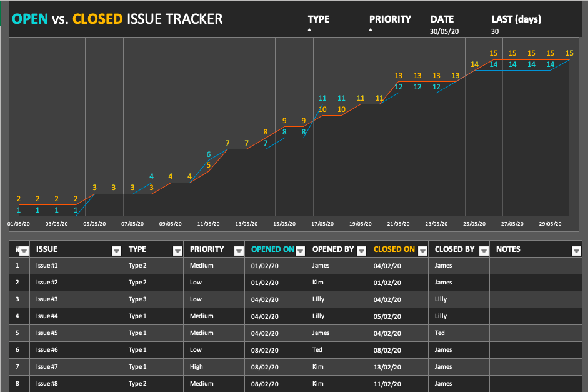Open the OPENED ON filter dropdown
This screenshot has width=588, height=392.
(x=299, y=251)
